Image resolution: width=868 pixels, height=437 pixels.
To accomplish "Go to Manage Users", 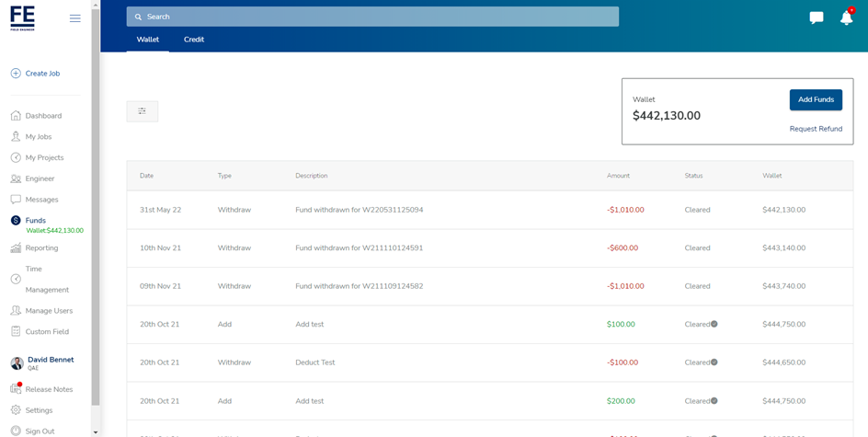I will pyautogui.click(x=49, y=311).
